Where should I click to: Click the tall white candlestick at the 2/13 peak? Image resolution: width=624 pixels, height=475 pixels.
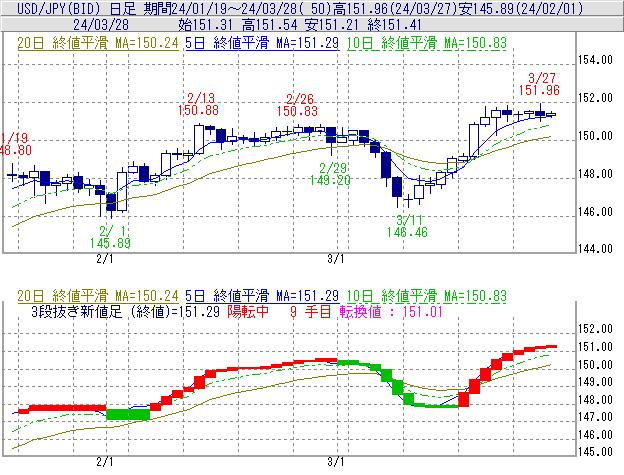[x=199, y=139]
